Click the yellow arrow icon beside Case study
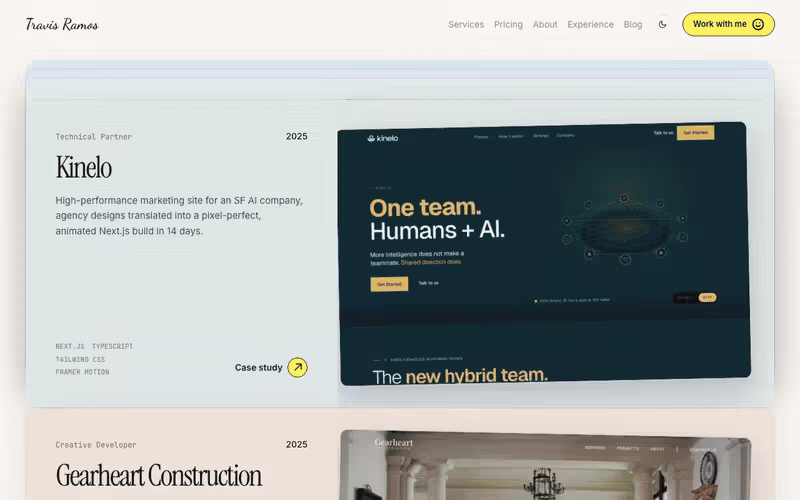The height and width of the screenshot is (500, 800). pos(297,367)
